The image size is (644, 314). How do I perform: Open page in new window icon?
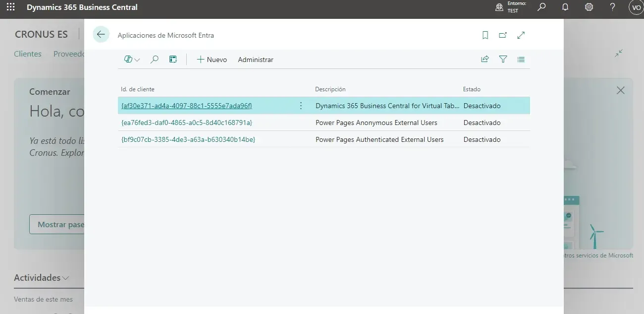pos(503,35)
